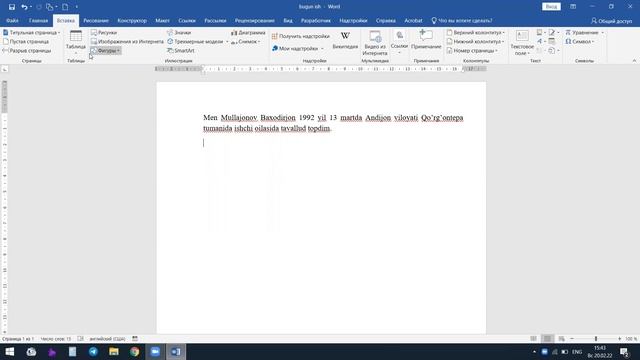Click the macro recording icon in status bar
This screenshot has height=360, width=640.
(135, 339)
